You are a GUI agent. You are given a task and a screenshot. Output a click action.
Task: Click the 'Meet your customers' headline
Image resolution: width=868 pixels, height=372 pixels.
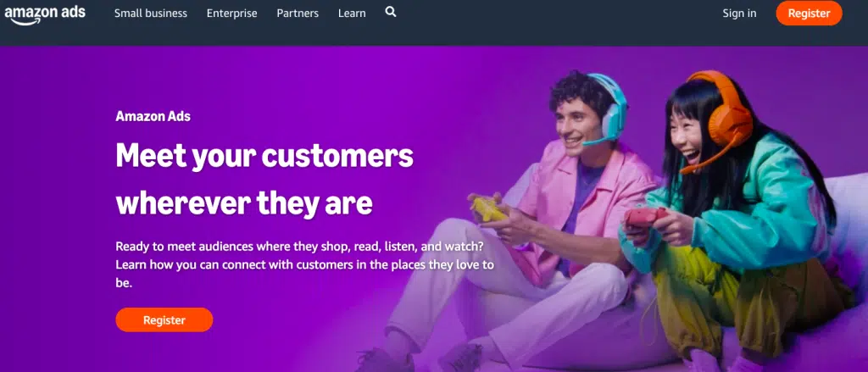coord(264,156)
